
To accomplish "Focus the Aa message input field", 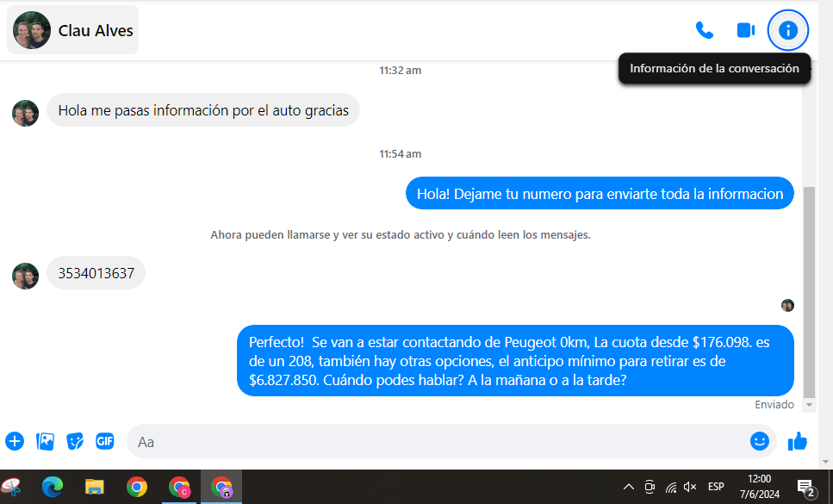I will (436, 441).
